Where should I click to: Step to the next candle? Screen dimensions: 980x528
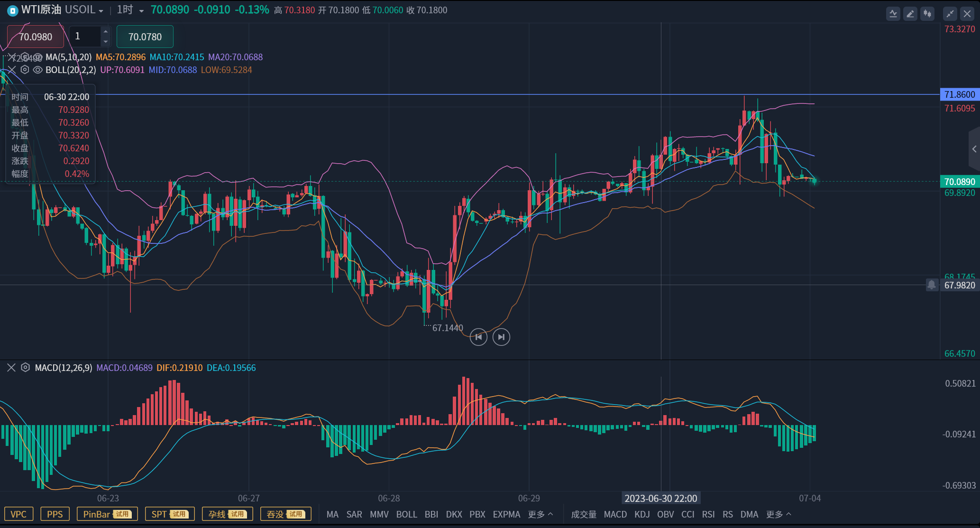point(501,337)
